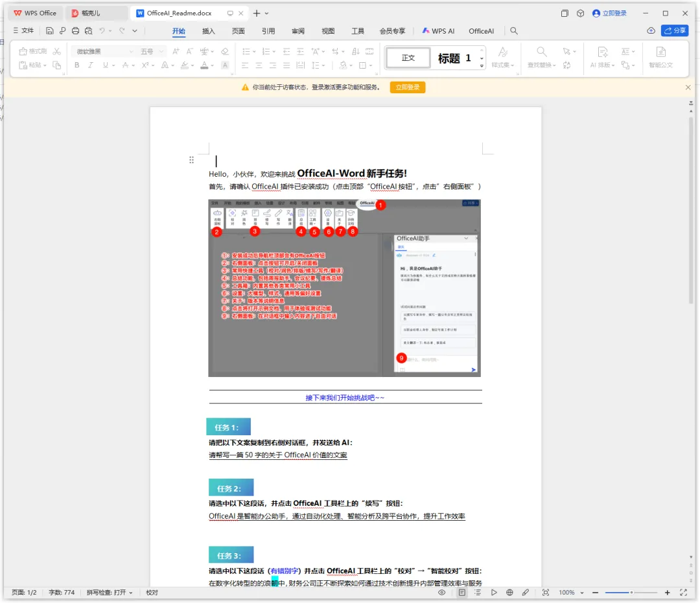Viewport: 700px width, 603px height.
Task: Switch to the 插入 (Insert) tab
Action: click(209, 31)
